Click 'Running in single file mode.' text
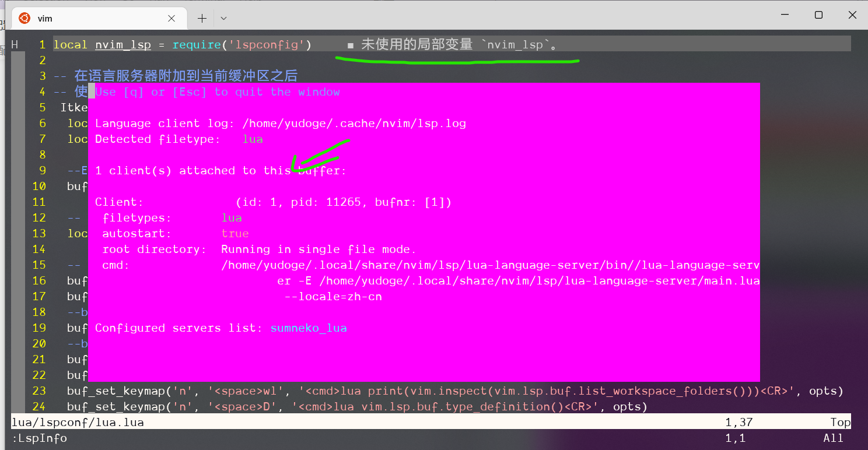 318,249
